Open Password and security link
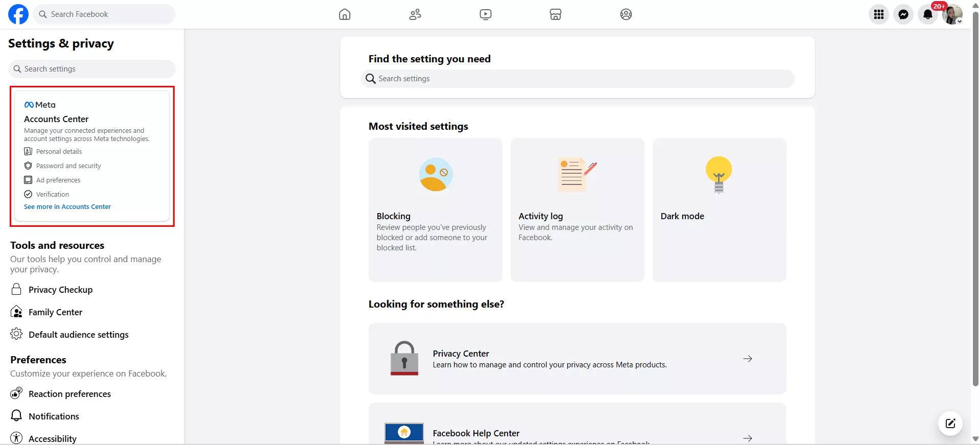 (68, 166)
